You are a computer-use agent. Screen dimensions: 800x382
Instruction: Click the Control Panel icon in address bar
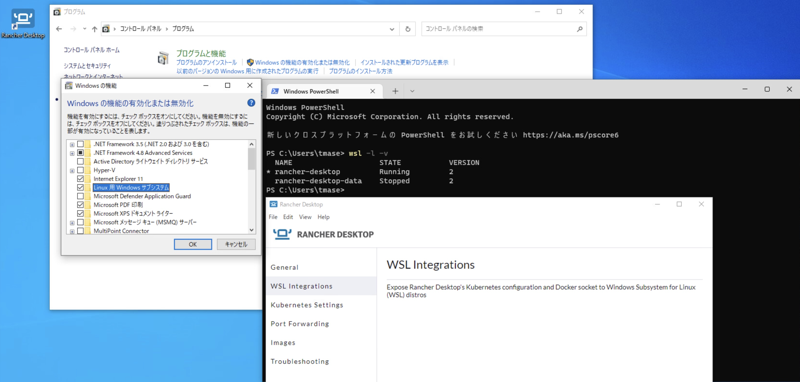click(106, 29)
